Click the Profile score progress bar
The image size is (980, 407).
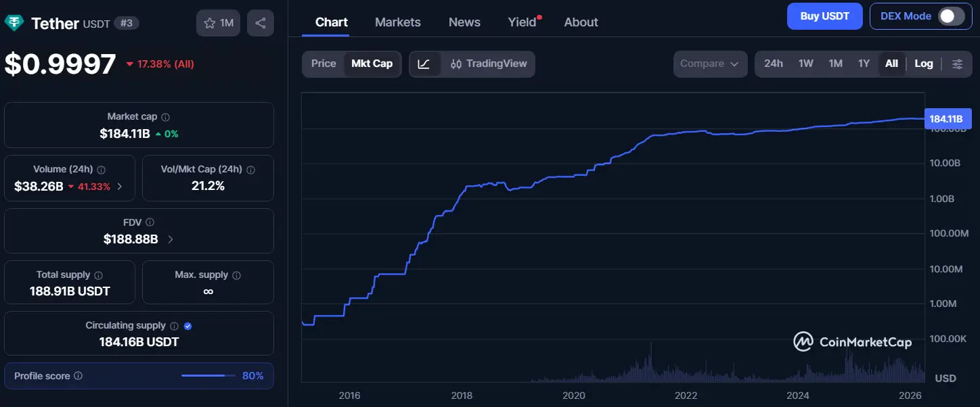[x=208, y=376]
